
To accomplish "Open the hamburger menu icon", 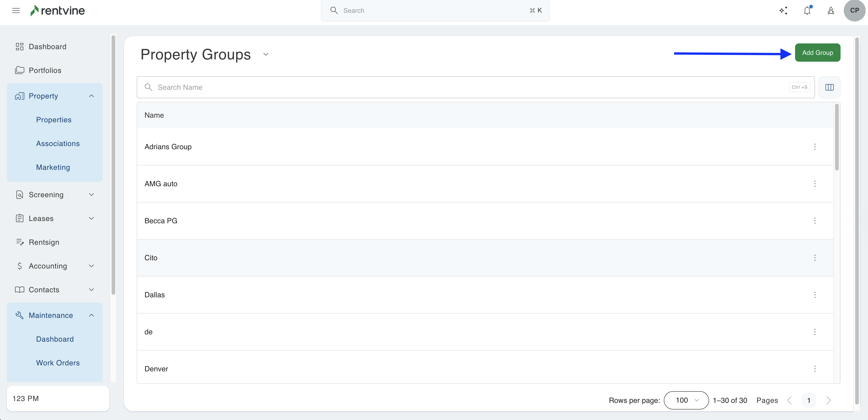I will (16, 11).
